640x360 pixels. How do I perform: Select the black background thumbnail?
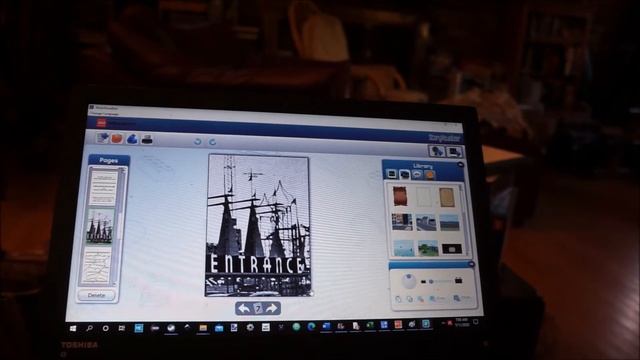pyautogui.click(x=452, y=249)
